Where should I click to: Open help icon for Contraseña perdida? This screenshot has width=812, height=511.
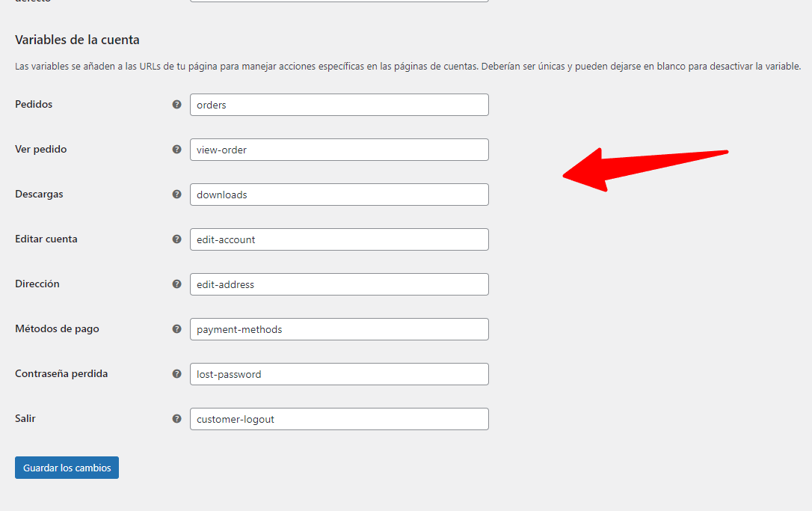point(176,373)
